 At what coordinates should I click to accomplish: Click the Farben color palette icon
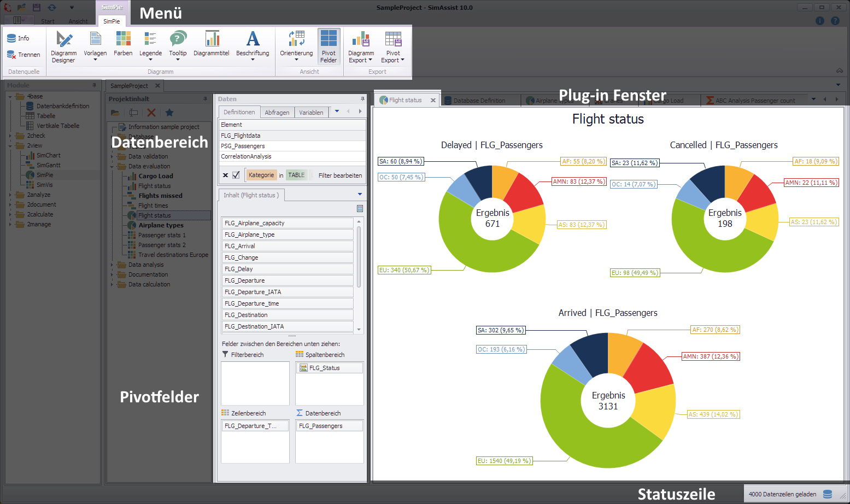click(x=123, y=39)
